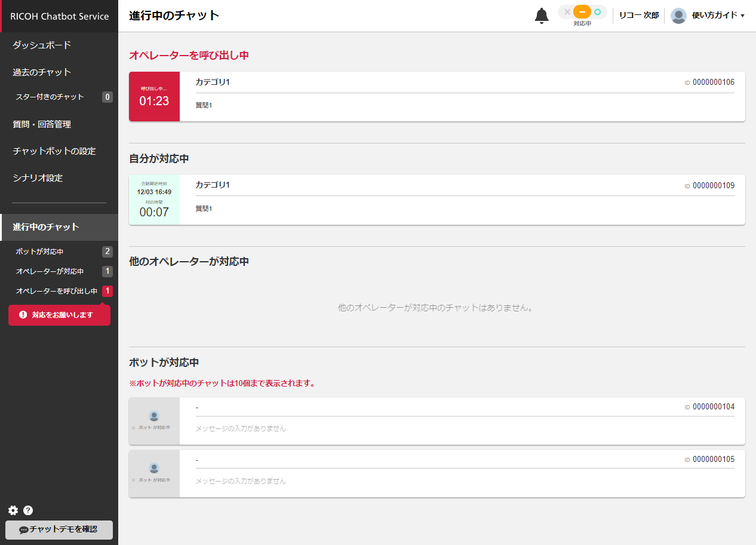Click bot avatar on chat 0000000105
The width and height of the screenshot is (756, 545).
tap(154, 469)
